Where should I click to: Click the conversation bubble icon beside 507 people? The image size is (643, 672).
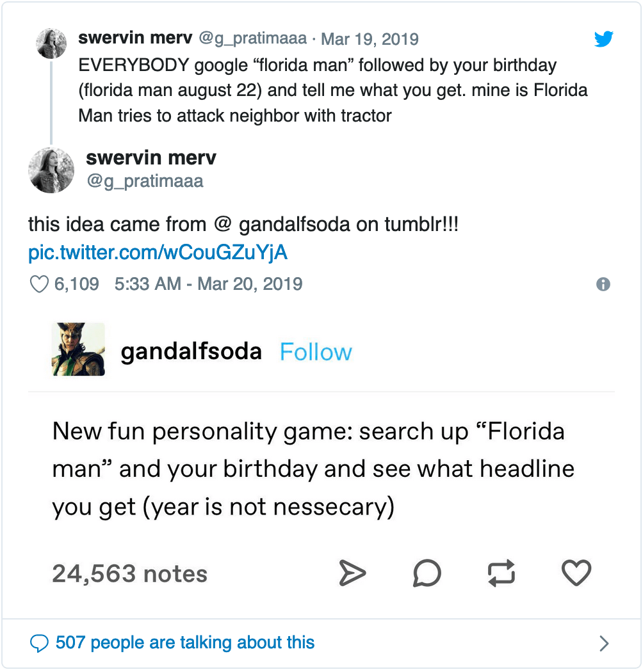[39, 643]
